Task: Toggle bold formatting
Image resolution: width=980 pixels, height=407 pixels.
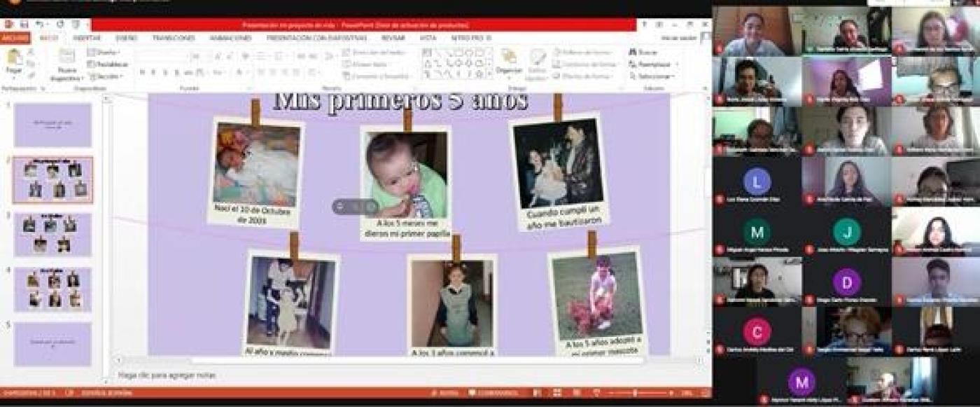Action: click(142, 72)
